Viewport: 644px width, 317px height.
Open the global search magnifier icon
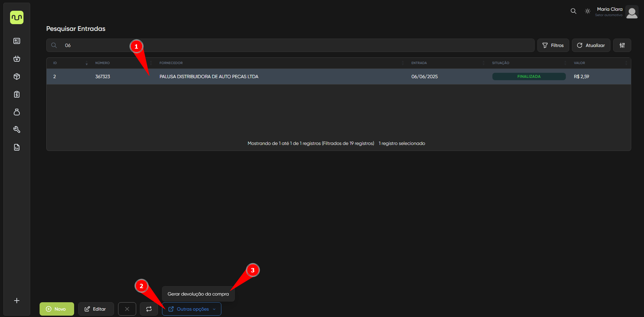point(573,11)
